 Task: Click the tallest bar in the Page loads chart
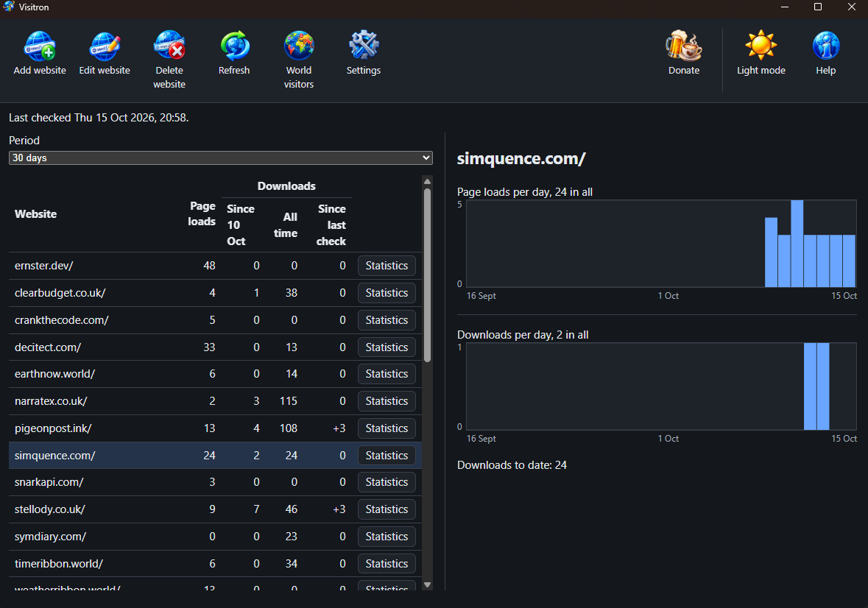(797, 244)
